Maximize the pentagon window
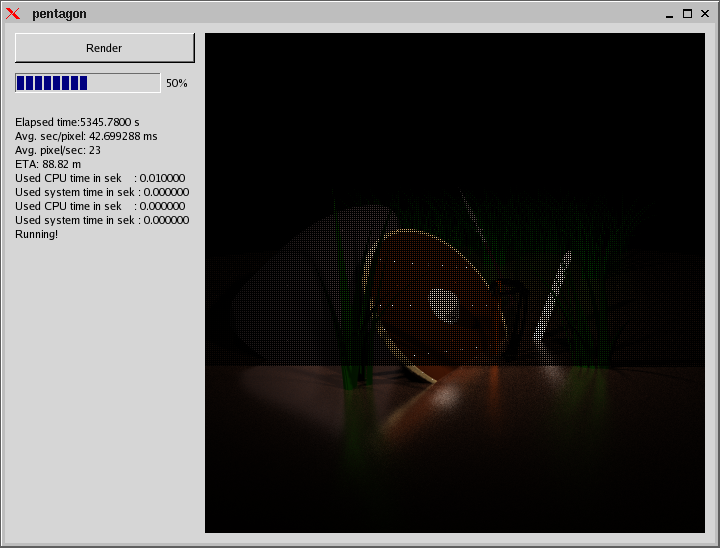The height and width of the screenshot is (548, 720). (x=687, y=14)
